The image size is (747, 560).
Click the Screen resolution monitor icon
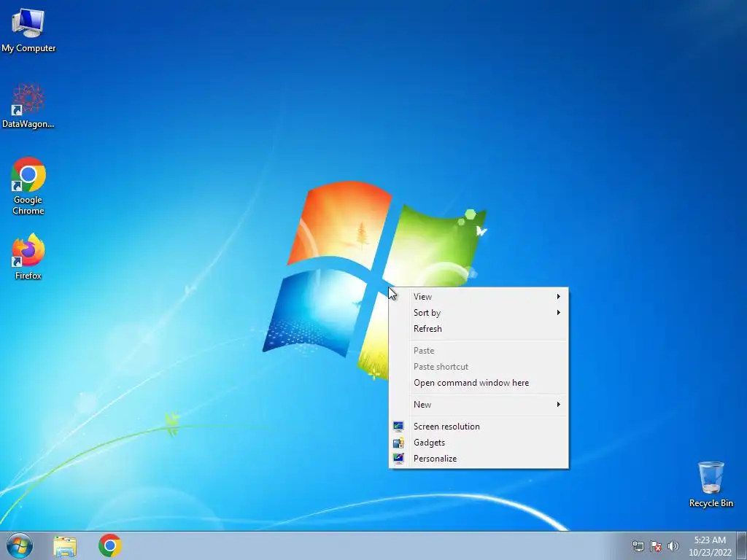click(398, 426)
